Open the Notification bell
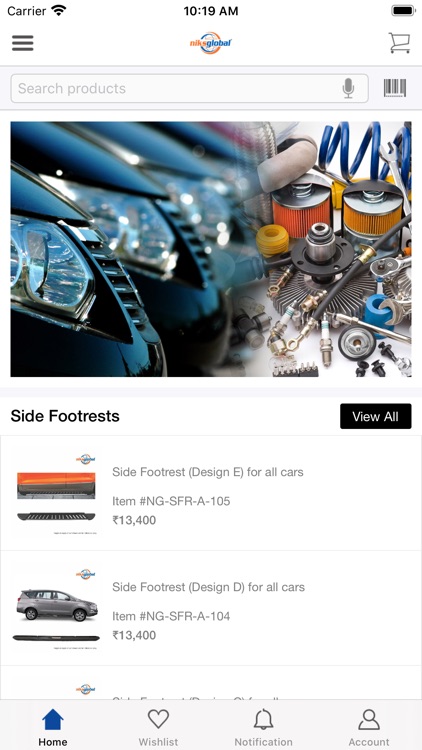 264,719
